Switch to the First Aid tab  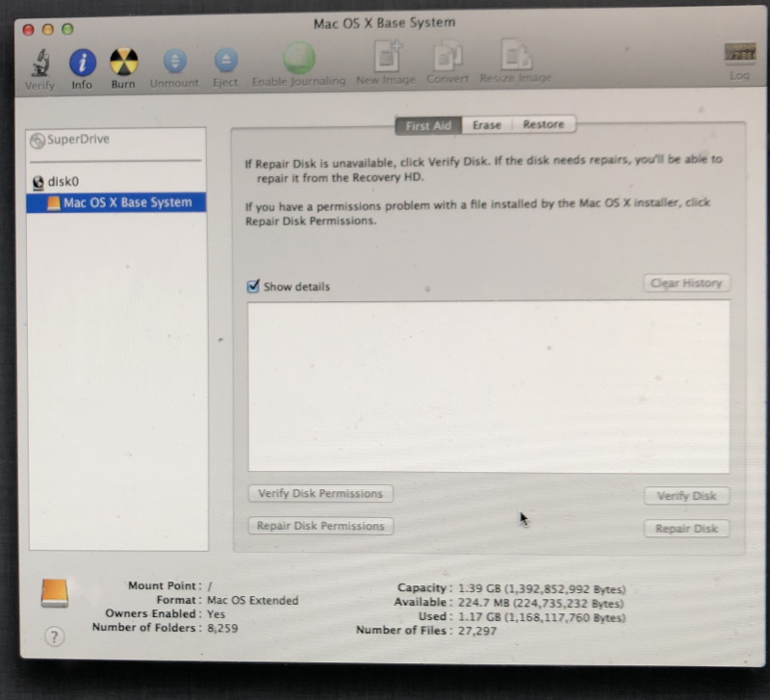tap(428, 126)
